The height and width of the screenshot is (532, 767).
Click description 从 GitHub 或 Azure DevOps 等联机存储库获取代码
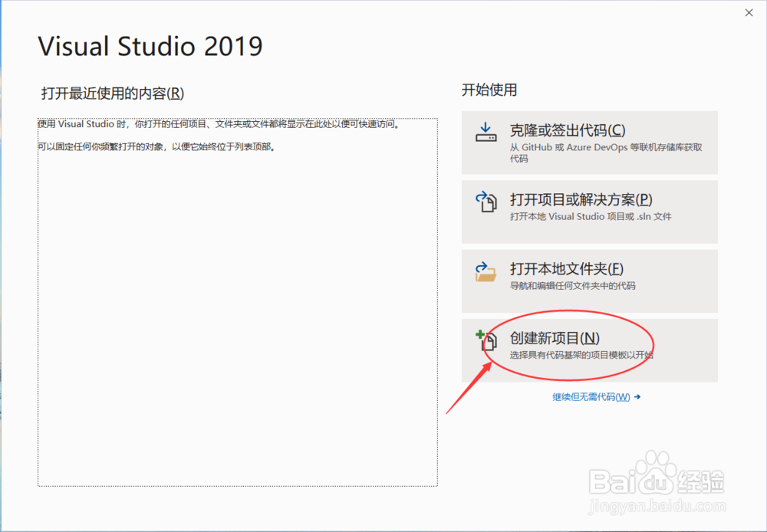[x=606, y=153]
